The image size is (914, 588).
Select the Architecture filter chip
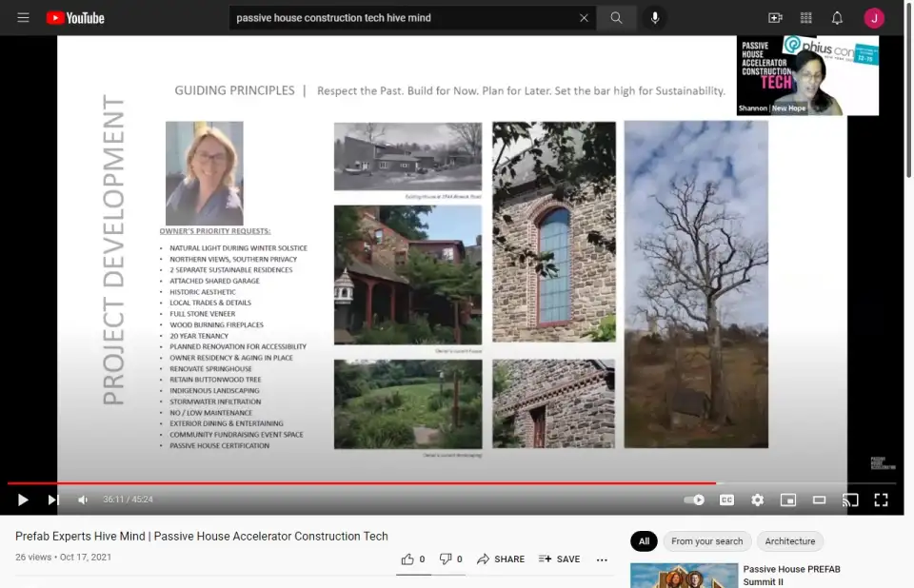tap(790, 541)
